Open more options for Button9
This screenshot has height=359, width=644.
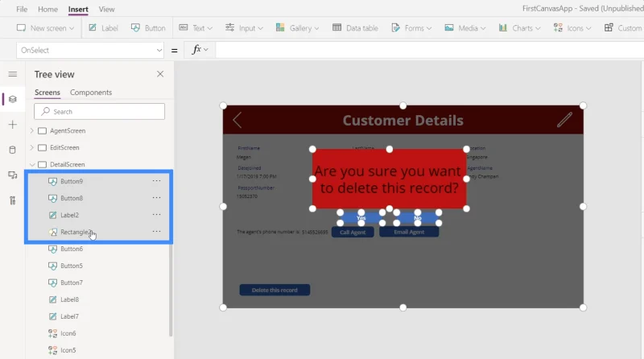[x=156, y=181]
